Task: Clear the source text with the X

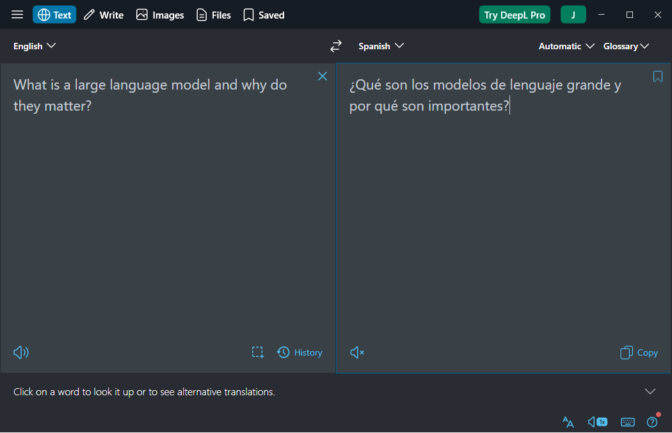Action: [x=322, y=76]
